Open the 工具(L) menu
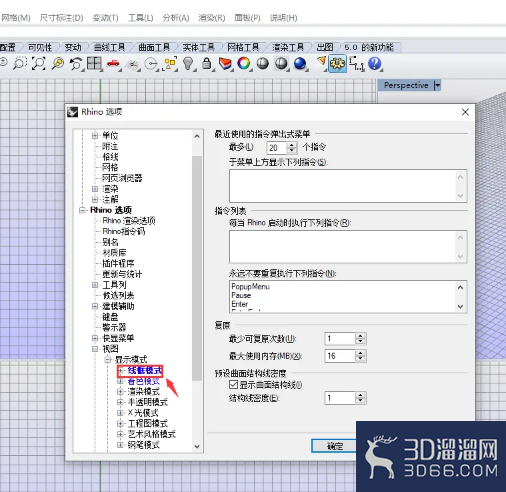The width and height of the screenshot is (506, 492). (x=141, y=18)
